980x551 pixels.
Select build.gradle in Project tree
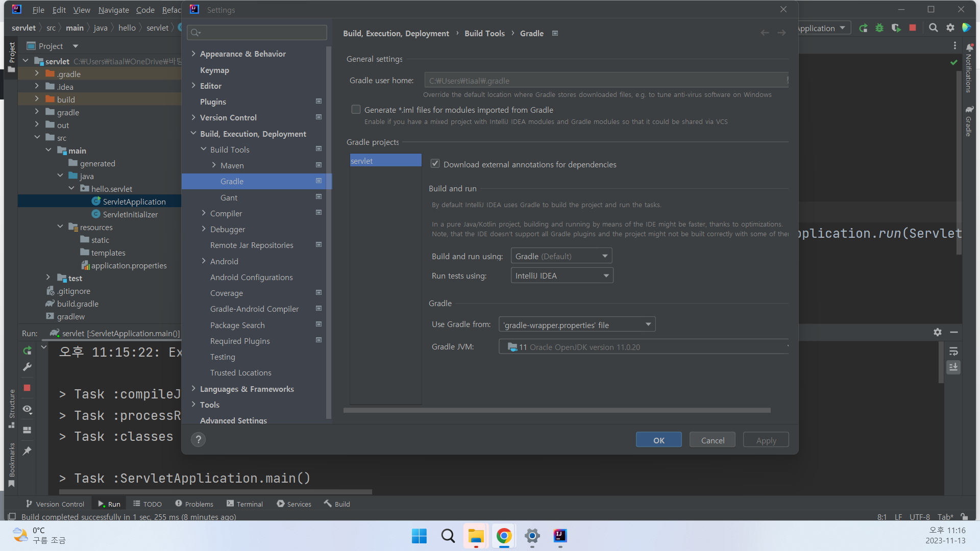pos(78,304)
